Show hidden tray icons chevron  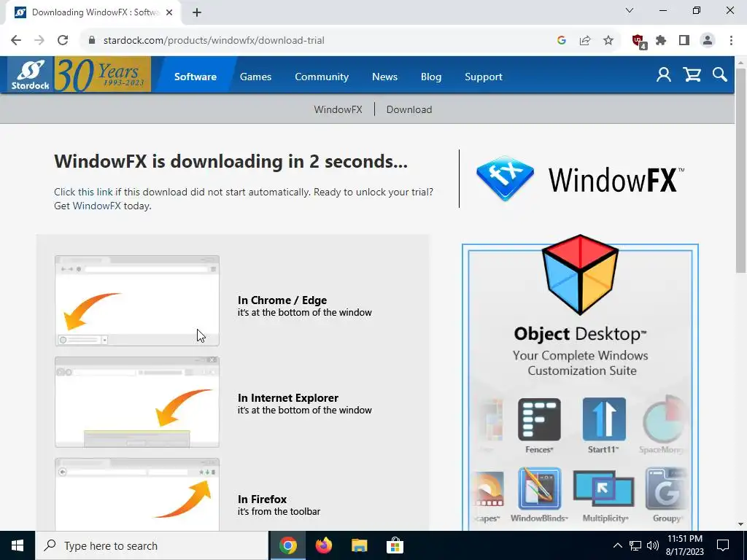[617, 545]
